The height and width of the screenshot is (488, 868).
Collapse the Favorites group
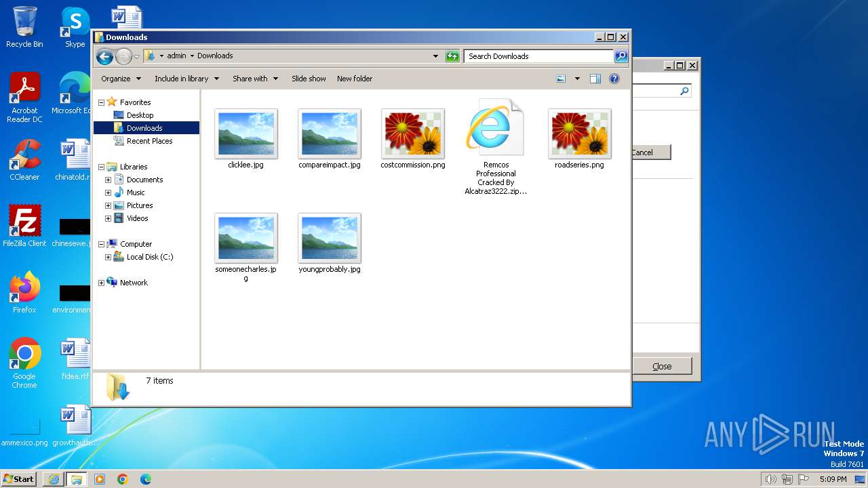[x=101, y=102]
